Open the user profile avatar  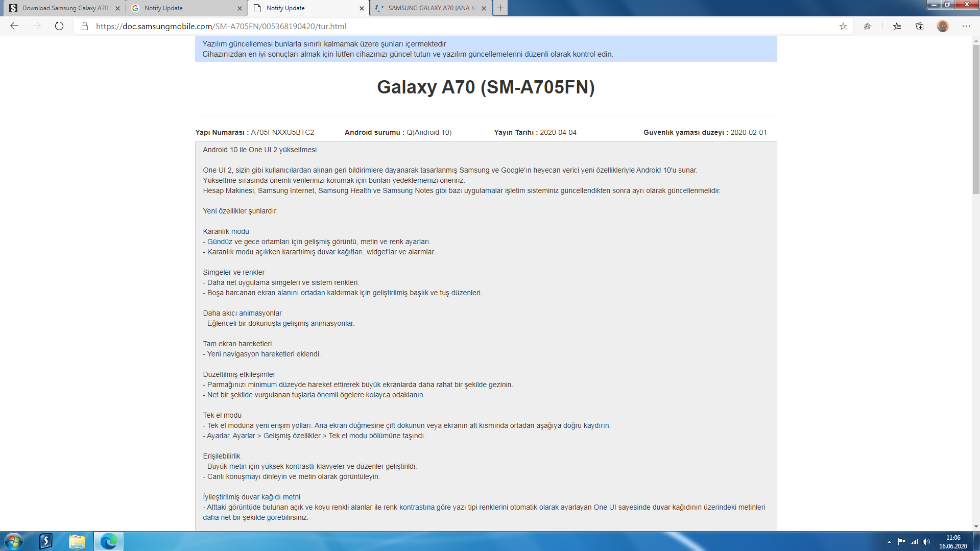pyautogui.click(x=943, y=26)
